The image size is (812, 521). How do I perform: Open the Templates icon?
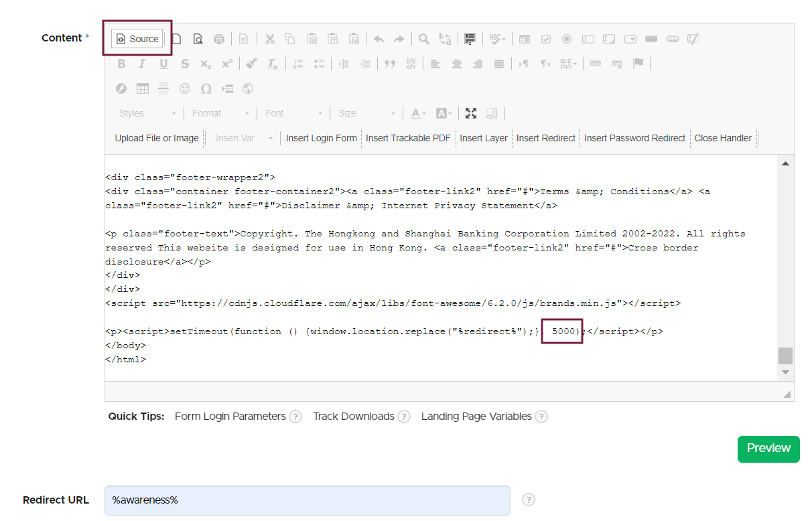(x=245, y=39)
